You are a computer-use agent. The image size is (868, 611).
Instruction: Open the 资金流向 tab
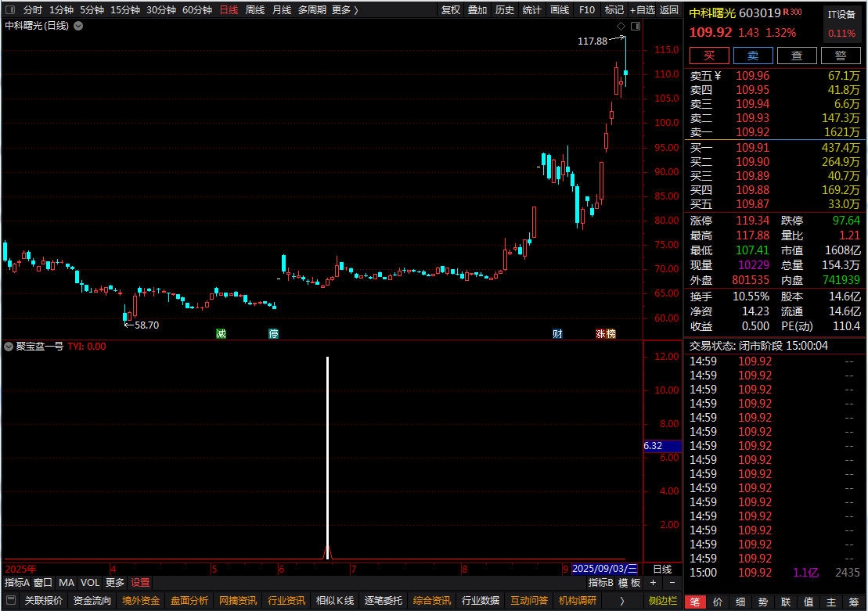coord(92,601)
